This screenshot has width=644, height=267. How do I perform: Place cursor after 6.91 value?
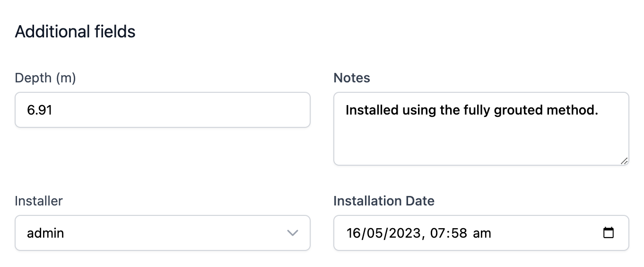click(x=53, y=110)
